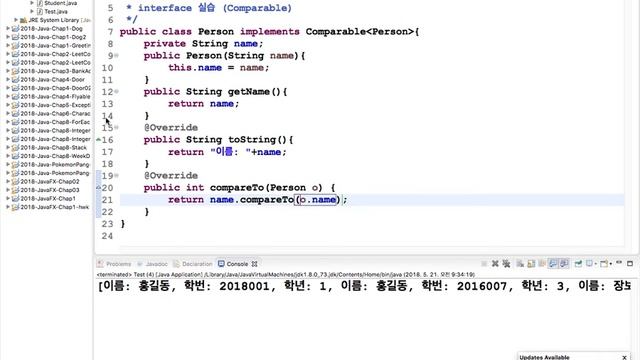Close the Updates Available notification
Screen dimensions: 640x360
click(624, 357)
